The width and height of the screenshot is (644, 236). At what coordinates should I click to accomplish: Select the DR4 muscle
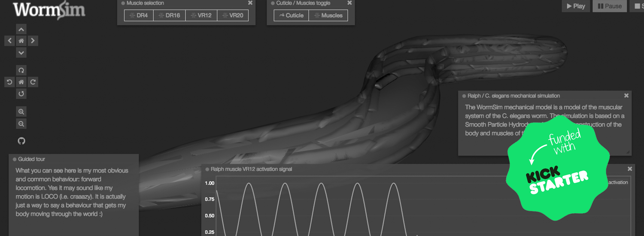[x=139, y=15]
